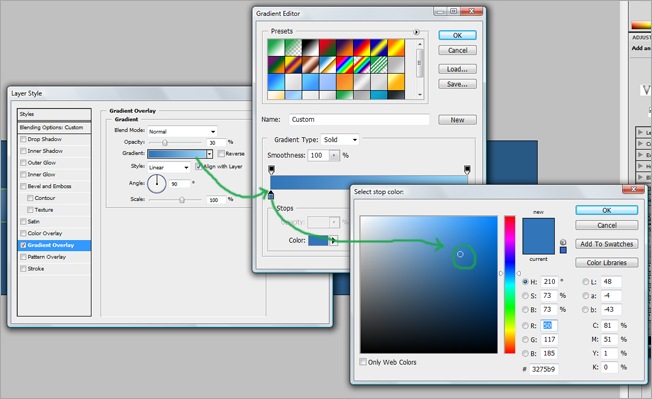The image size is (652, 399).
Task: Open Color Libraries
Action: (x=607, y=263)
